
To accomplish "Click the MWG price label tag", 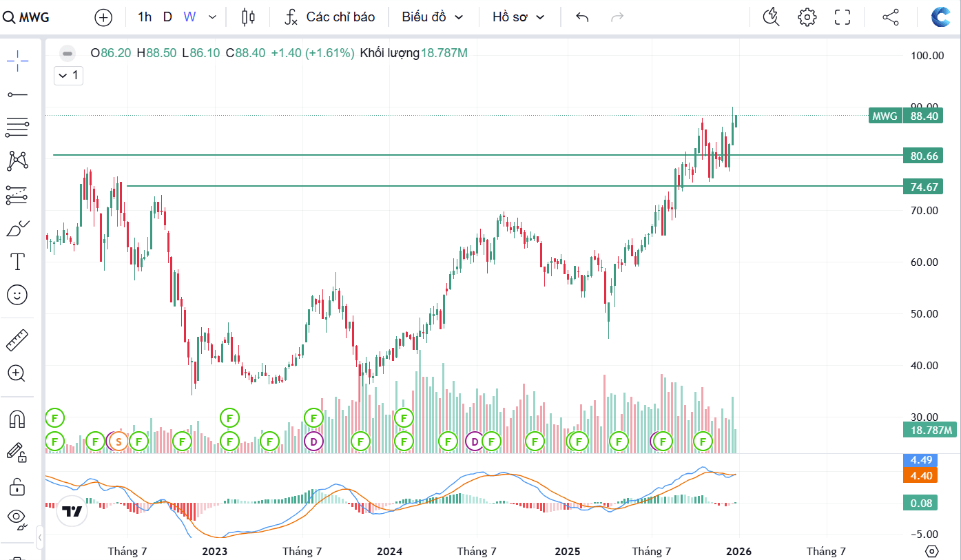I will [x=885, y=116].
